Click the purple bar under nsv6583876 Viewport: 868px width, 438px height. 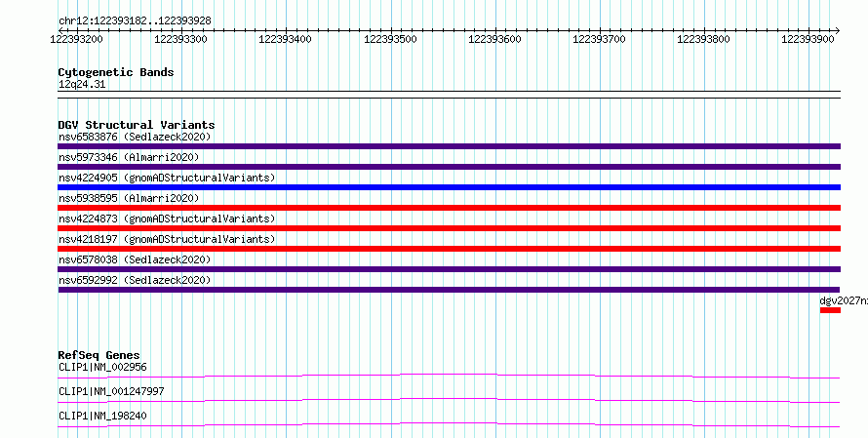(449, 146)
